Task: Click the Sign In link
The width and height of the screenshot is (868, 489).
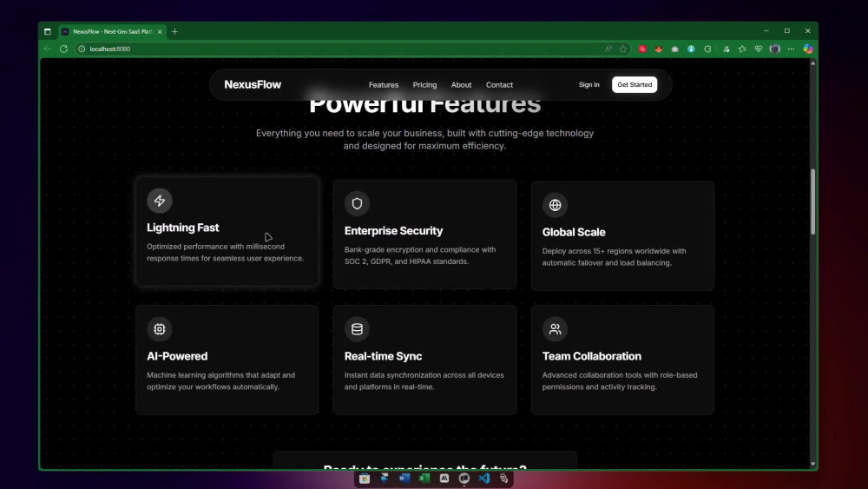Action: (589, 85)
